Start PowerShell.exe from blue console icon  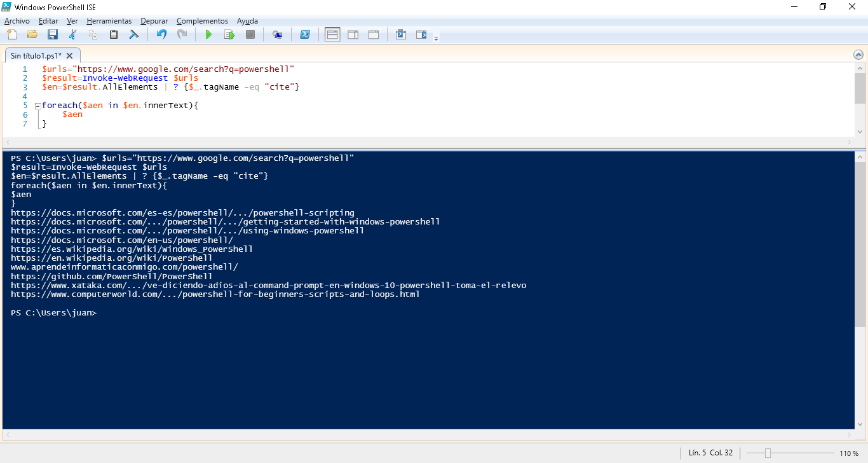[x=305, y=34]
